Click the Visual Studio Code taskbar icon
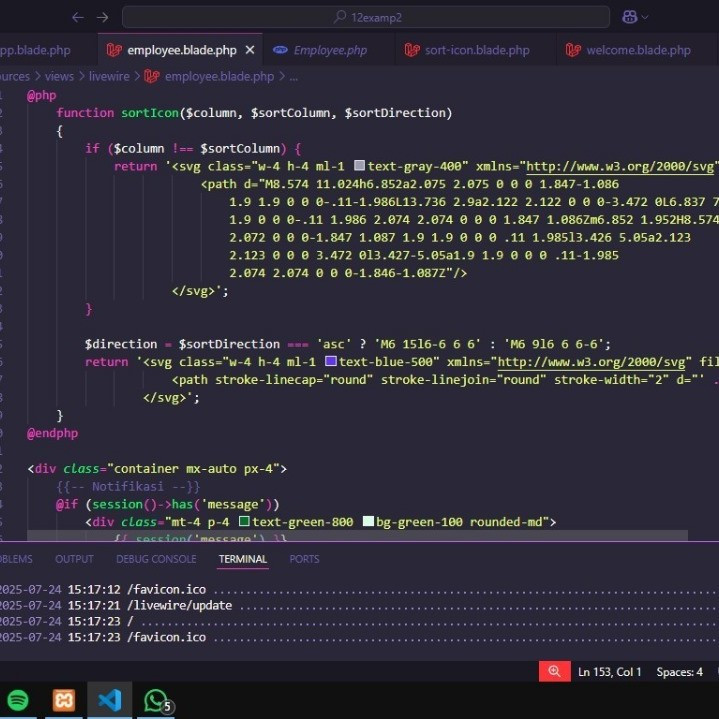 (110, 700)
